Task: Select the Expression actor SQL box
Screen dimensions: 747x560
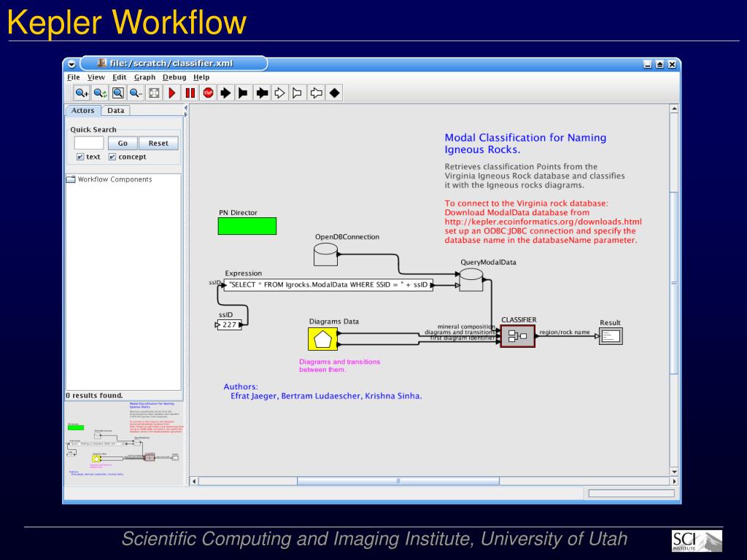Action: (x=328, y=285)
